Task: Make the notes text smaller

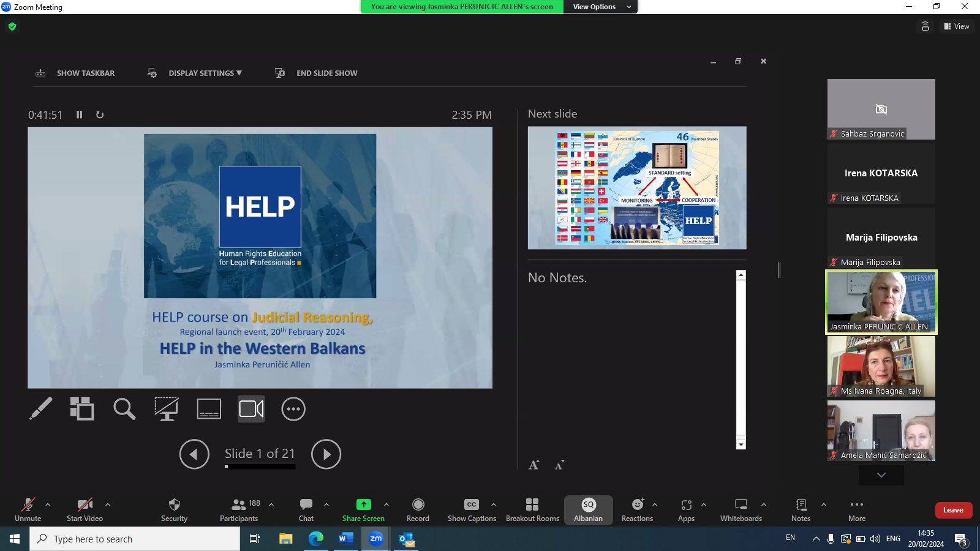Action: (x=559, y=465)
